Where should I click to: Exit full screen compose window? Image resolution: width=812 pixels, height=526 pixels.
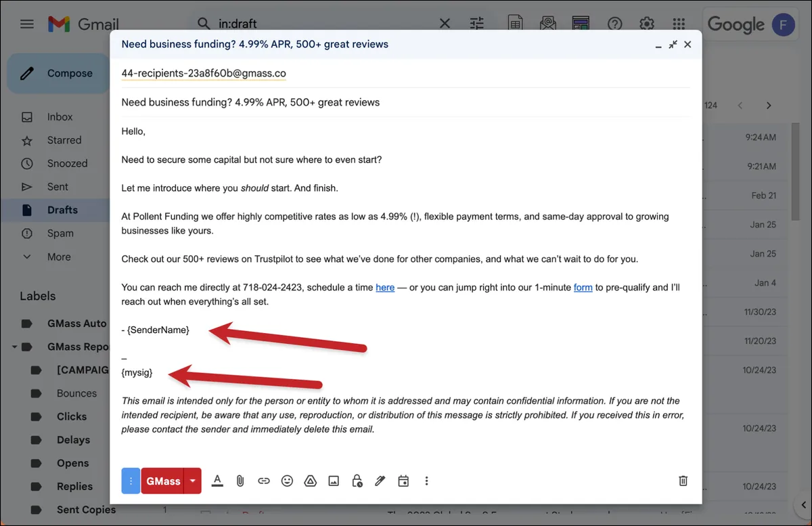[x=673, y=45]
